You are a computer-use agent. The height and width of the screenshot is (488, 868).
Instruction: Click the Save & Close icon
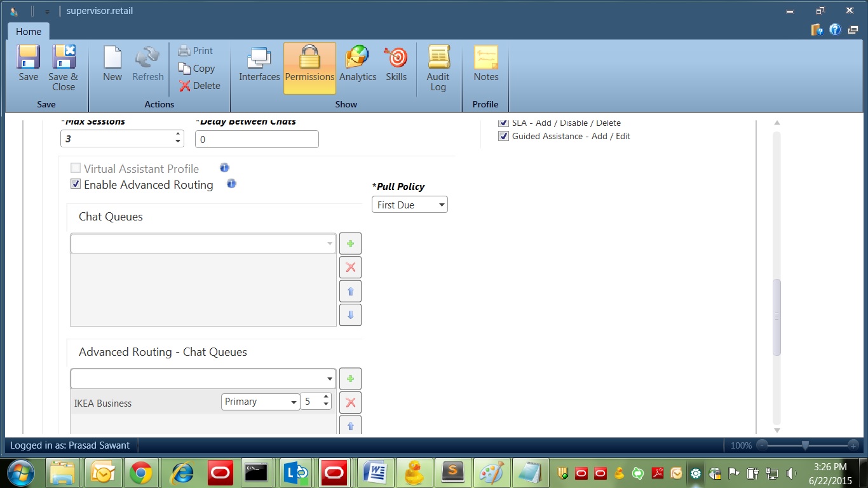point(64,68)
